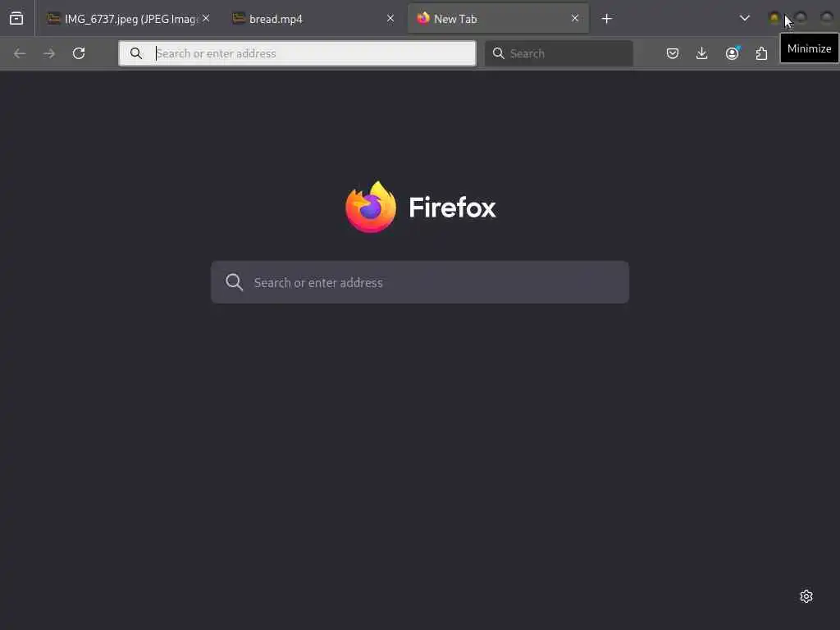
Task: Close the IMG_6737.jpeg tab
Action: pos(206,19)
